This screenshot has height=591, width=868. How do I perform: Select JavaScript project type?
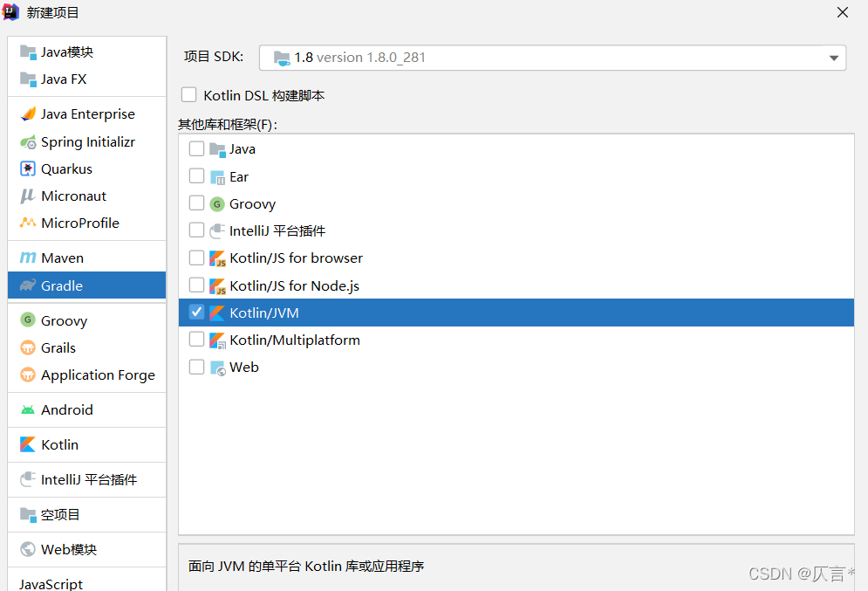pyautogui.click(x=87, y=584)
